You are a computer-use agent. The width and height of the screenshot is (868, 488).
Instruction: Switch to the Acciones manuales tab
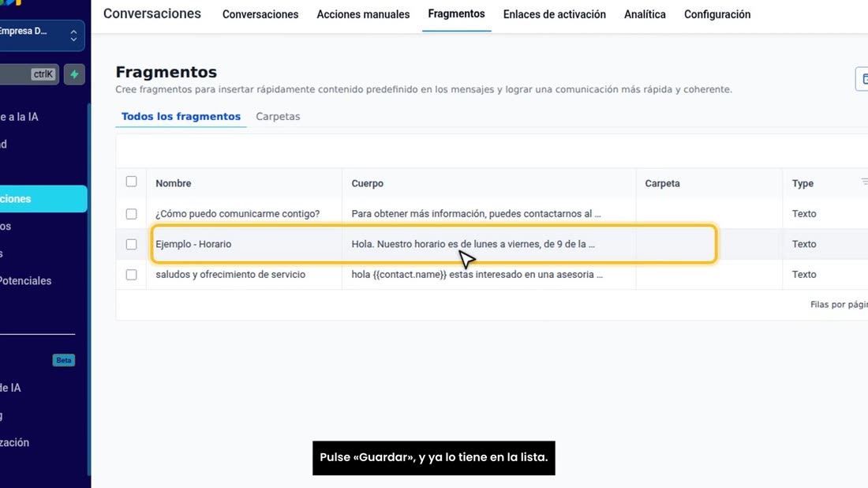pos(363,14)
